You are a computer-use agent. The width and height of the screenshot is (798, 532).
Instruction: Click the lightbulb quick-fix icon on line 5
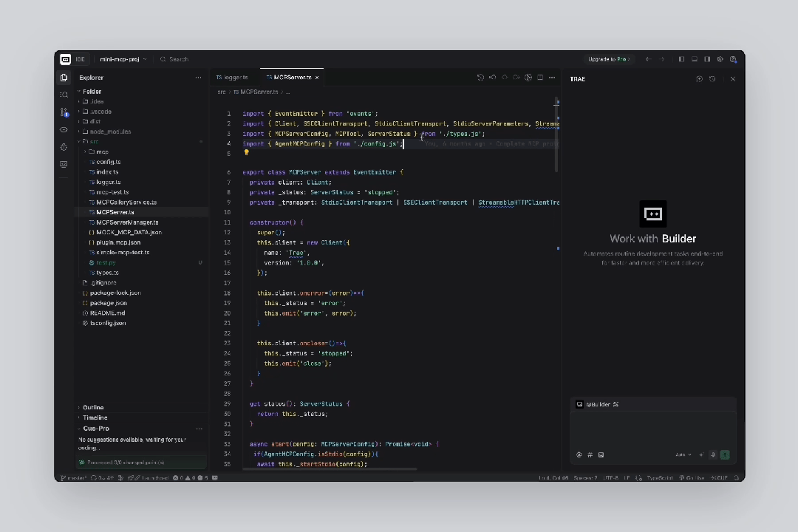(246, 153)
